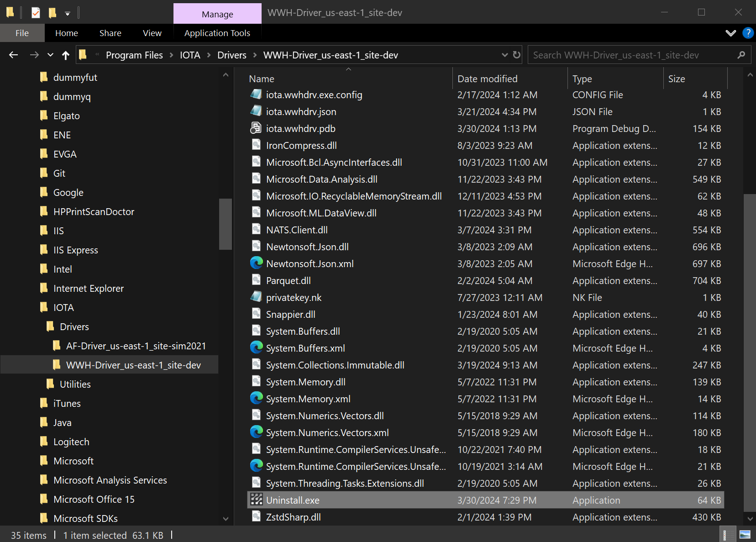
Task: Click Drivers in the address breadcrumb
Action: 232,55
